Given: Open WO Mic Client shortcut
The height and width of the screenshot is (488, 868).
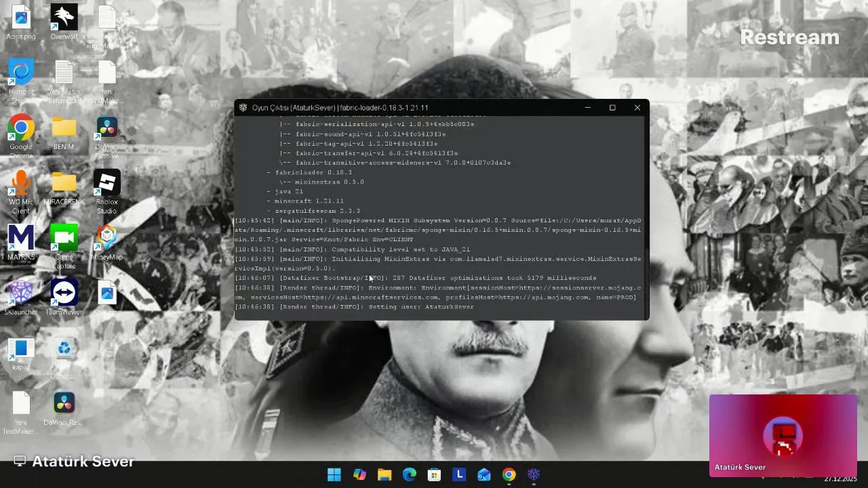Looking at the screenshot, I should [21, 191].
